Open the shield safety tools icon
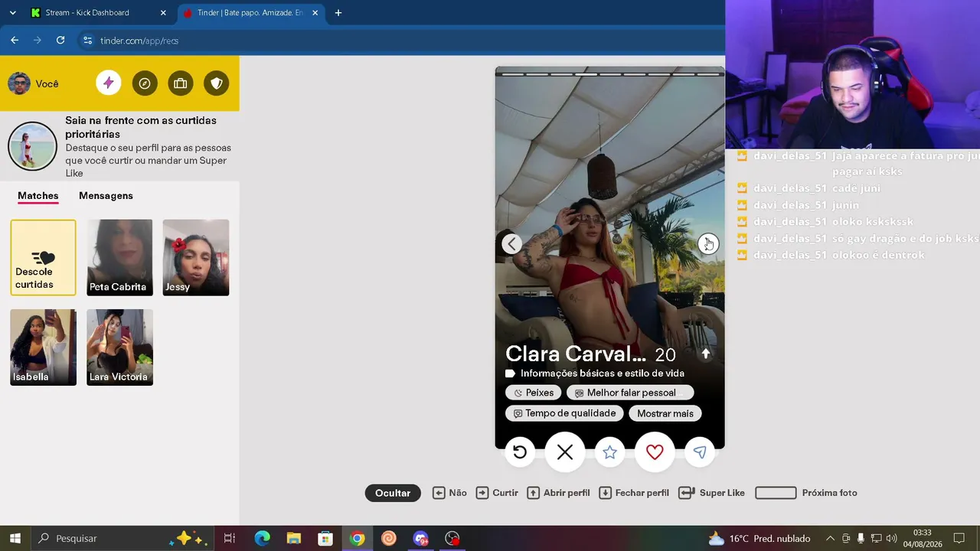980x551 pixels. pos(217,83)
